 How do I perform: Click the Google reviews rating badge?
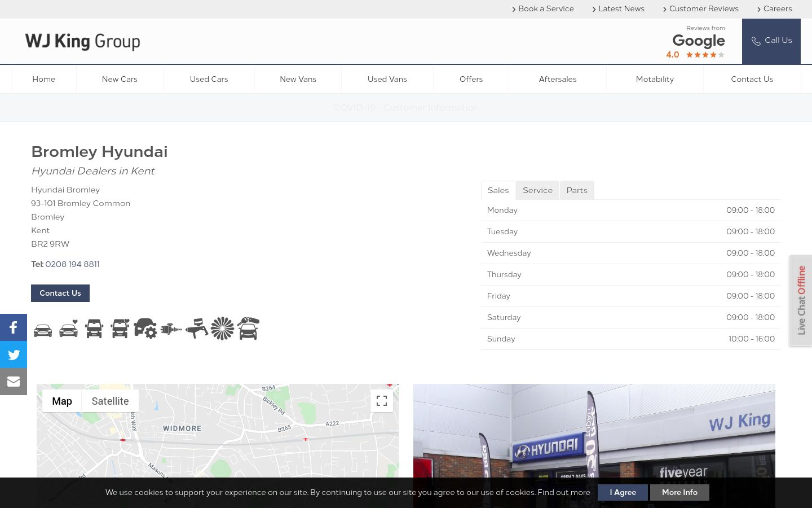click(x=696, y=42)
